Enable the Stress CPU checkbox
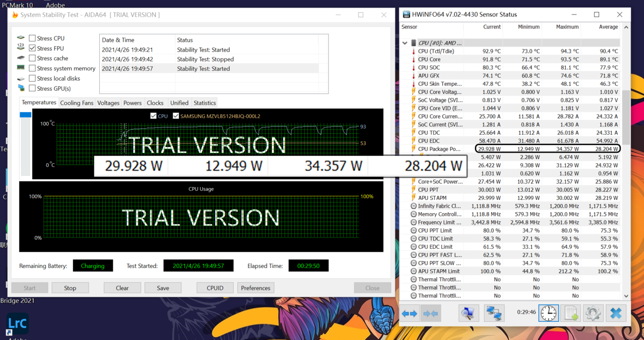The width and height of the screenshot is (644, 340). click(32, 38)
